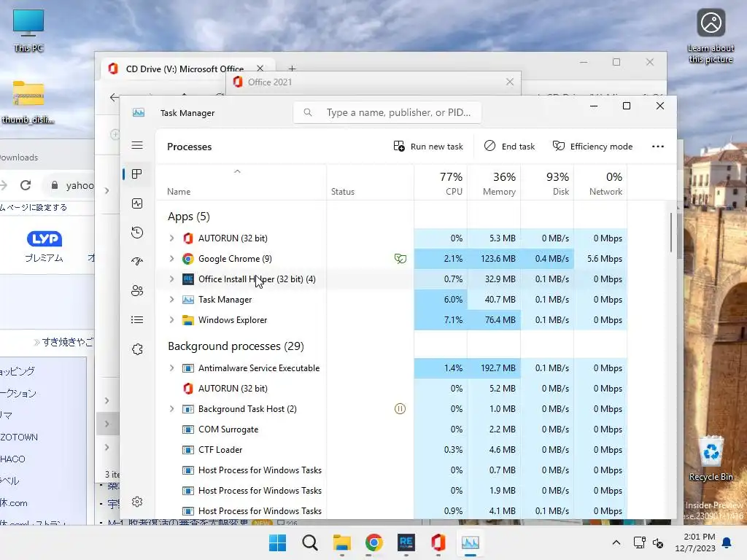
Task: Switch to Office taskbar icon
Action: click(438, 542)
